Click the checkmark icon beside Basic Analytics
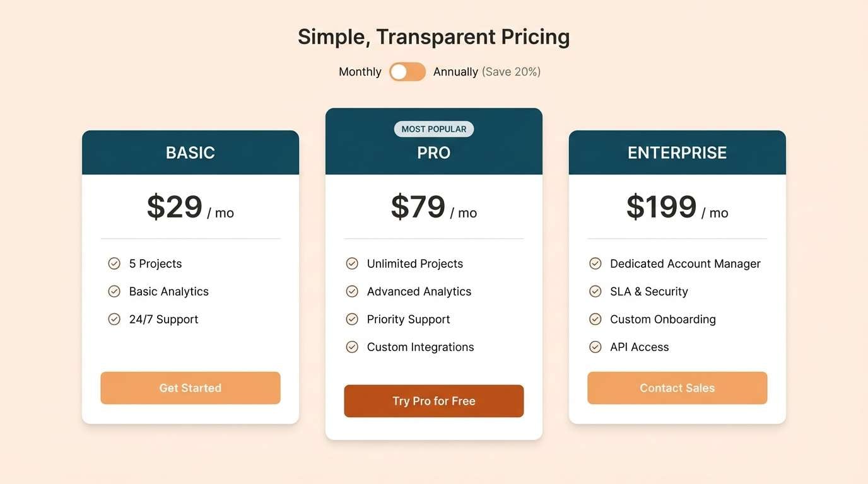The width and height of the screenshot is (868, 484). click(x=114, y=291)
